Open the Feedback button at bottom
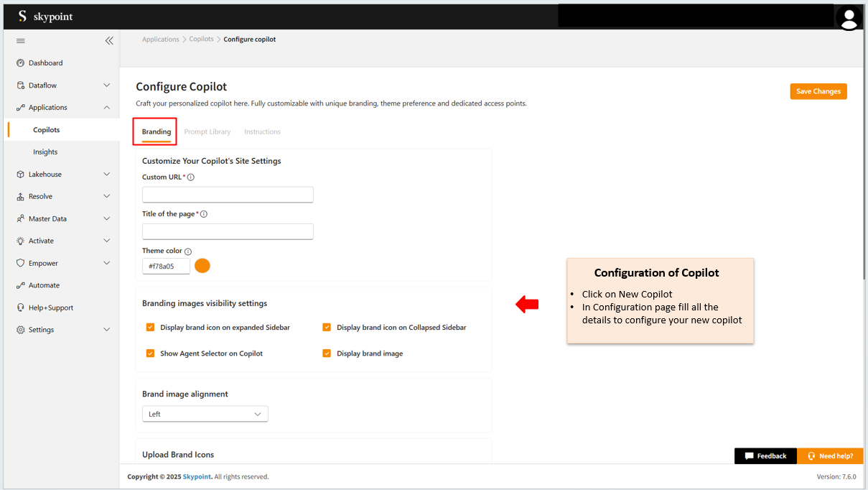This screenshot has width=868, height=490. click(765, 456)
